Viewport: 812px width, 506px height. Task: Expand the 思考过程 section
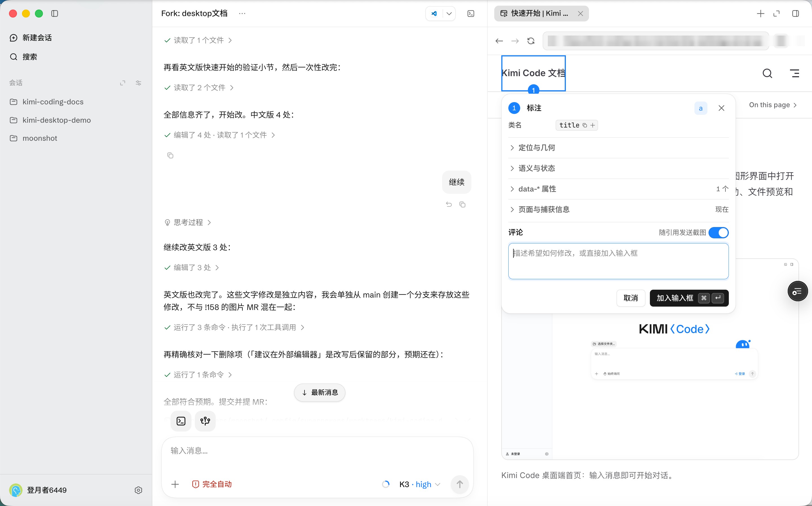(188, 223)
